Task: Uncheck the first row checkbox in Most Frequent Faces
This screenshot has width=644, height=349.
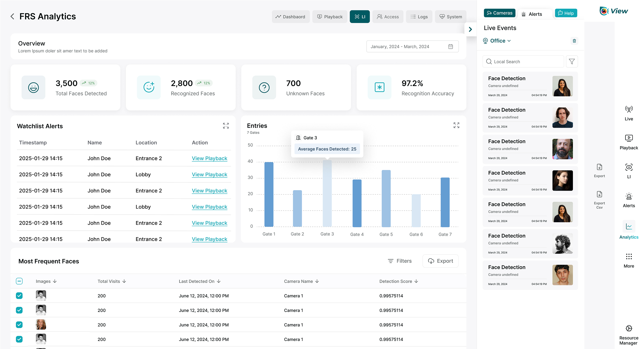Action: (19, 296)
